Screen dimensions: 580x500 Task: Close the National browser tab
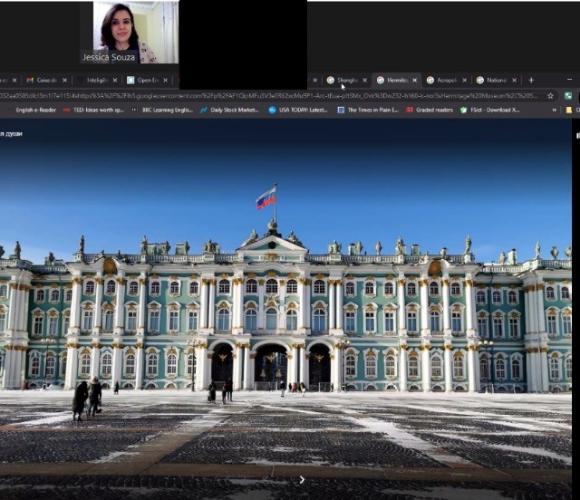click(514, 80)
